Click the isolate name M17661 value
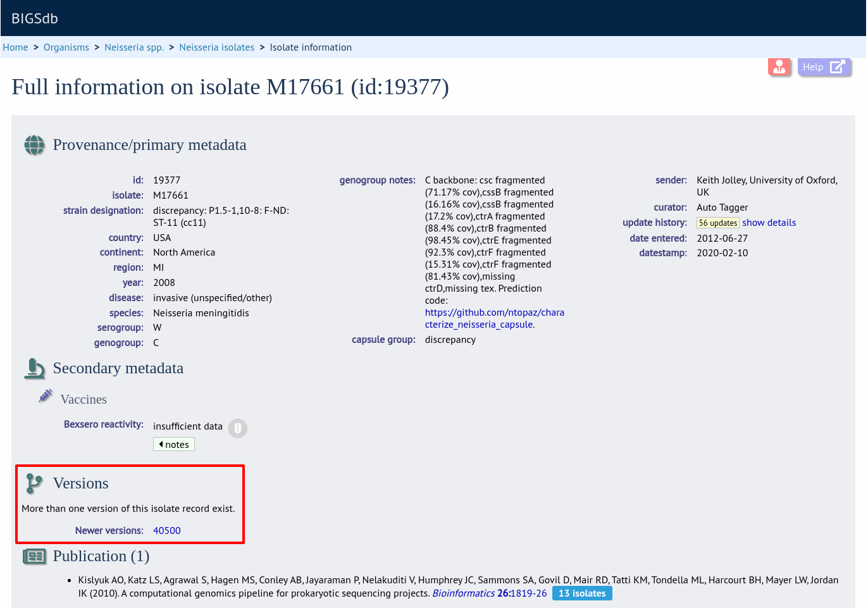The width and height of the screenshot is (868, 608). [171, 195]
